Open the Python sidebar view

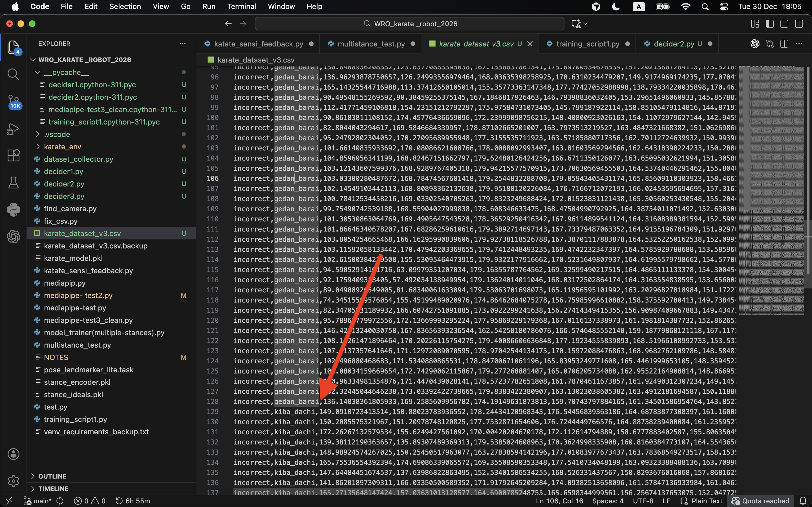pyautogui.click(x=14, y=210)
